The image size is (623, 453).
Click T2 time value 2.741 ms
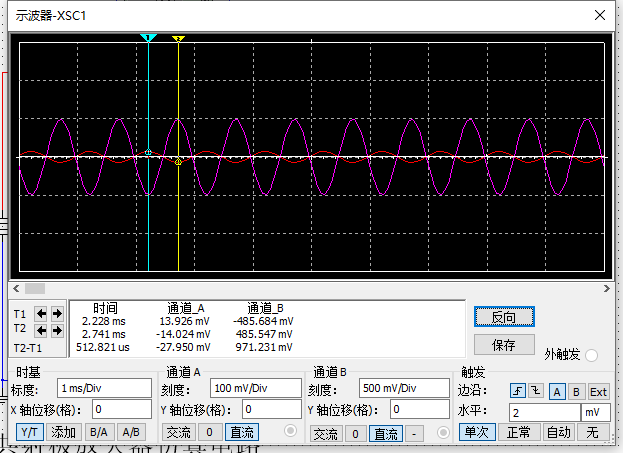click(x=103, y=334)
